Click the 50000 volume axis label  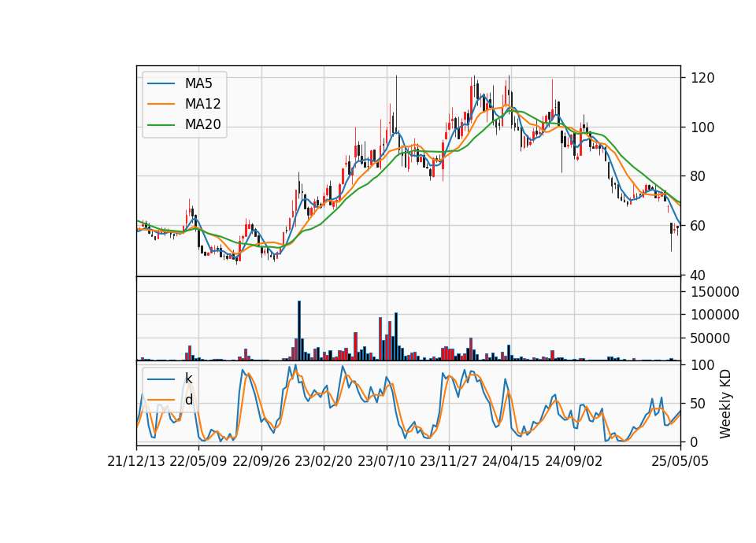[x=710, y=338]
